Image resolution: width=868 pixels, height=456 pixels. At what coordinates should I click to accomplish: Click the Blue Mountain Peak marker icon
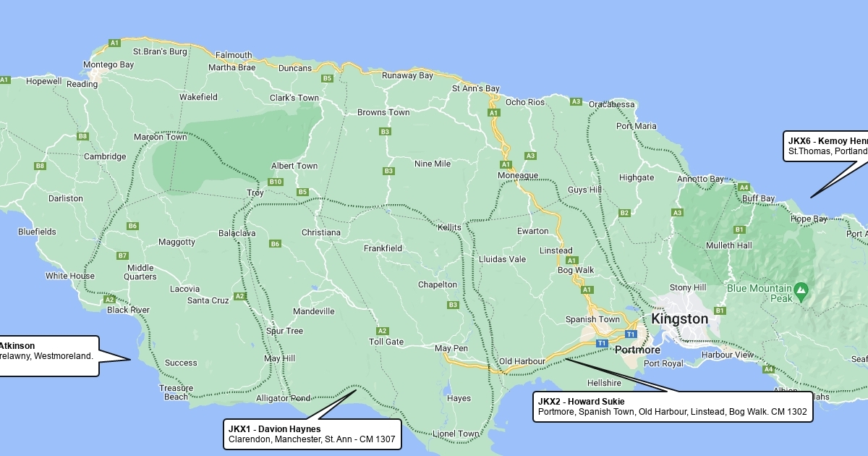800,292
